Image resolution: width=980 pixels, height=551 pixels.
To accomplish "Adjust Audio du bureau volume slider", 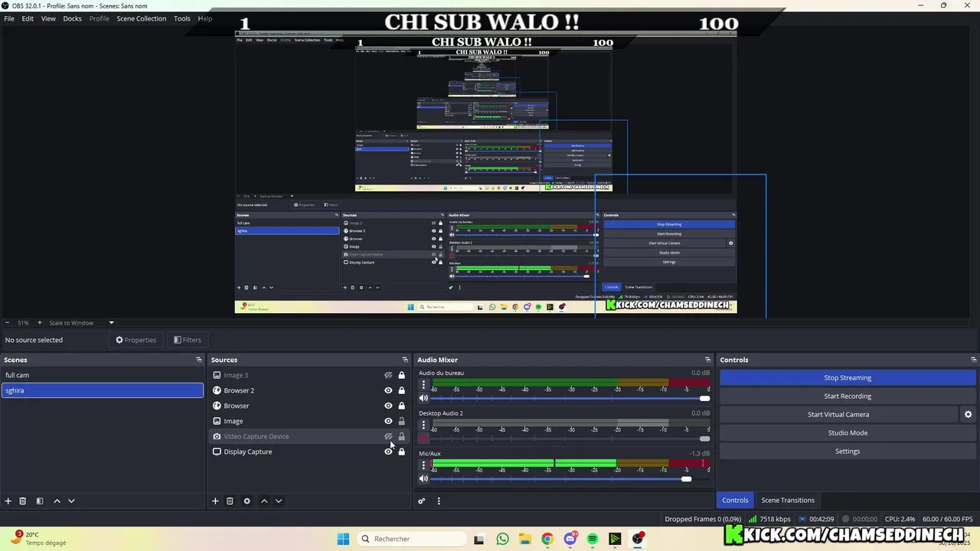I will pos(704,398).
